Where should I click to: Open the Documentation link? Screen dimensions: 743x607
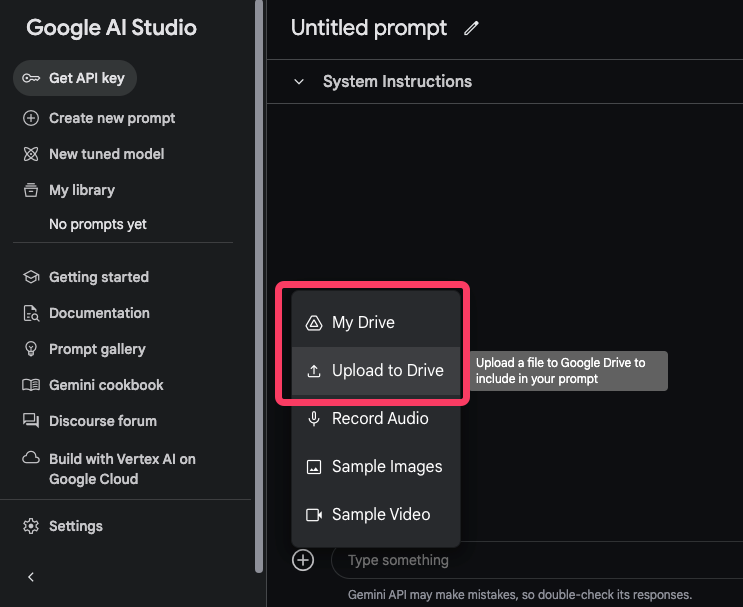(x=99, y=313)
